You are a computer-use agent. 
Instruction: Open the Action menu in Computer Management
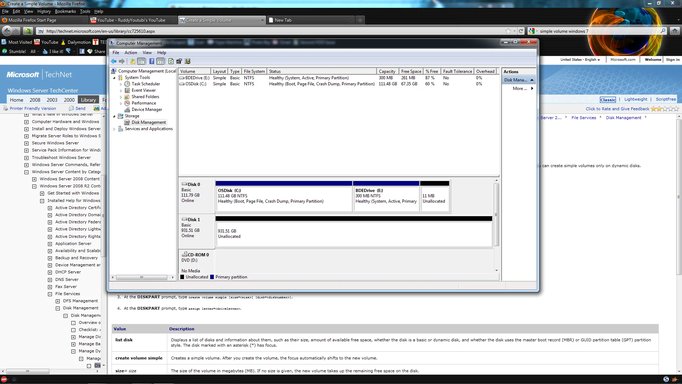coord(130,53)
